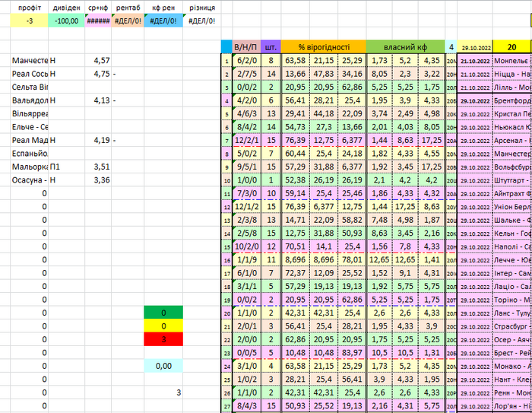
Task: Click the 63,58 cell in row 1
Action: pos(295,60)
